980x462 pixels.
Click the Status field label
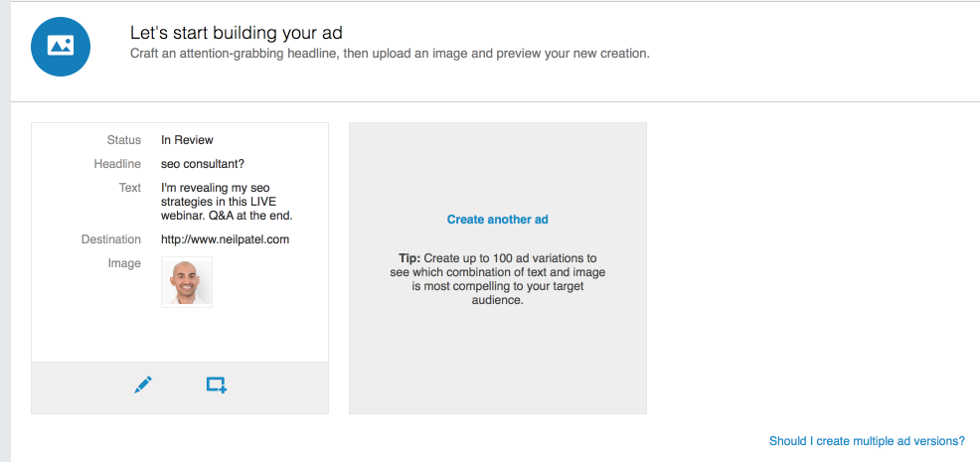(x=124, y=140)
